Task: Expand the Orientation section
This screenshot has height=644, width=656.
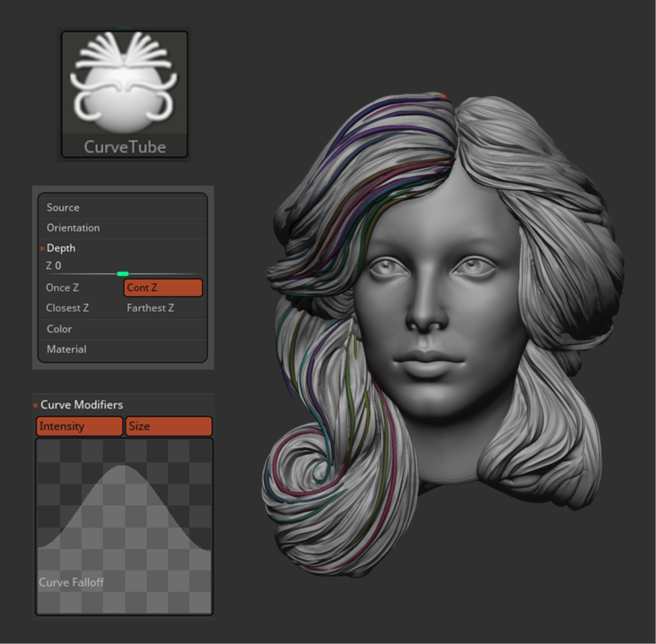Action: coord(122,228)
